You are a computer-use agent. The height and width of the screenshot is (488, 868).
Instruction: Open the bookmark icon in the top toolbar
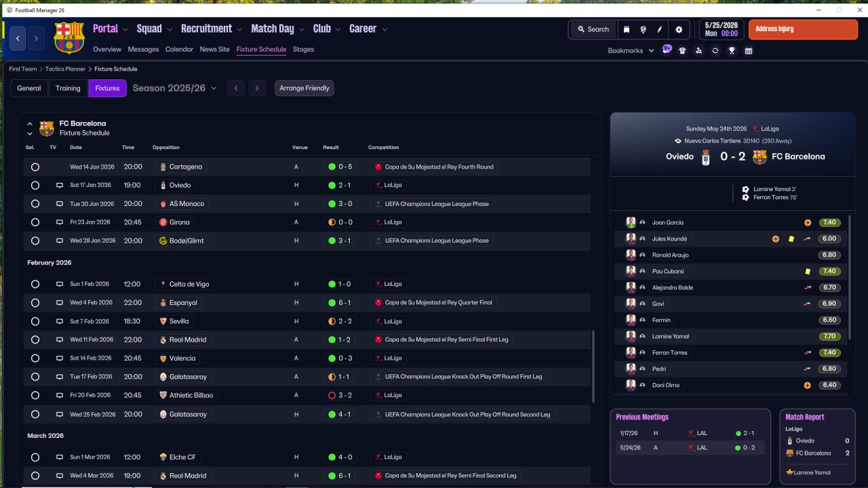click(x=627, y=29)
